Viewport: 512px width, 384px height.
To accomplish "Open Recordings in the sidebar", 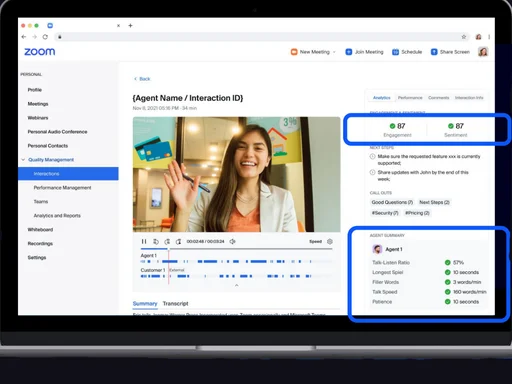I will pyautogui.click(x=40, y=244).
